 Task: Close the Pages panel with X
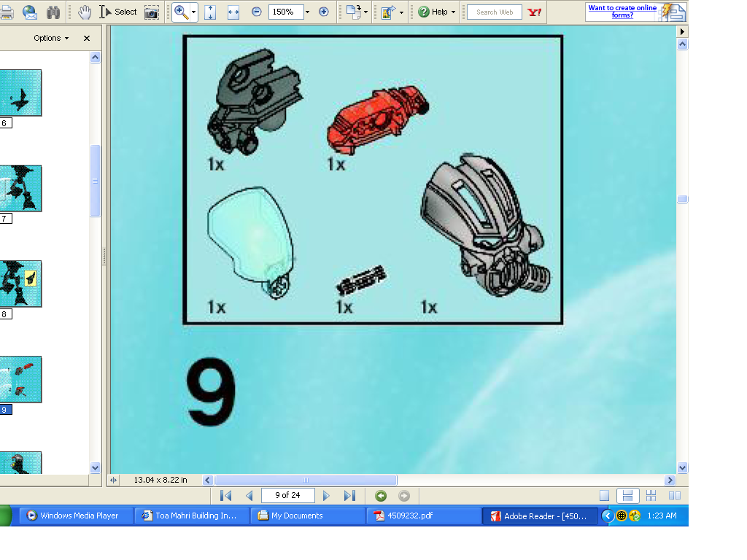[87, 38]
